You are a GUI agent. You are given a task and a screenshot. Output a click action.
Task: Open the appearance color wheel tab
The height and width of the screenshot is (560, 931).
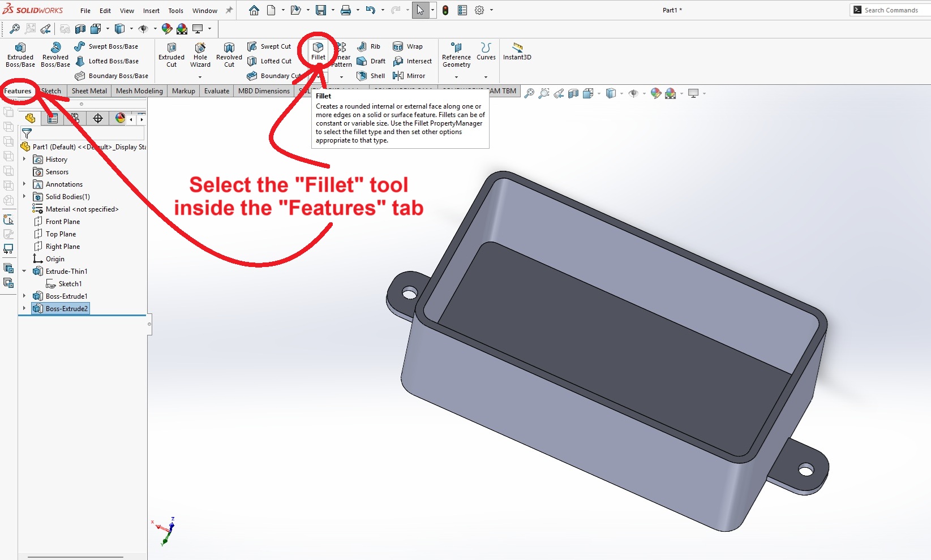[120, 118]
